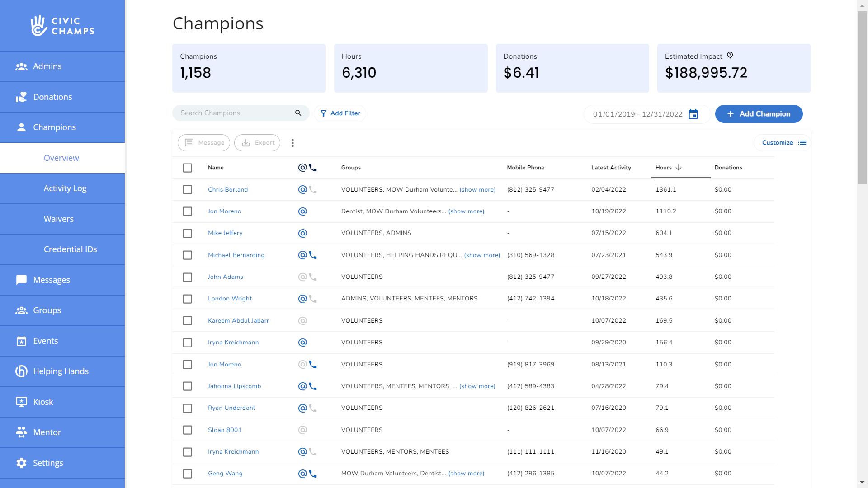868x488 pixels.
Task: Click the calendar icon in date range
Action: 693,114
